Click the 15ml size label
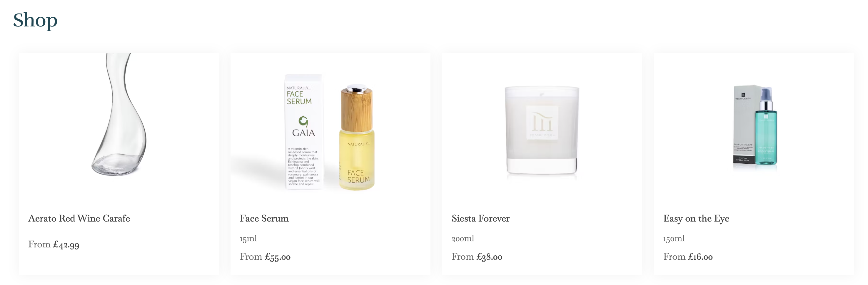Screen dimensions: 868x285 (x=248, y=239)
